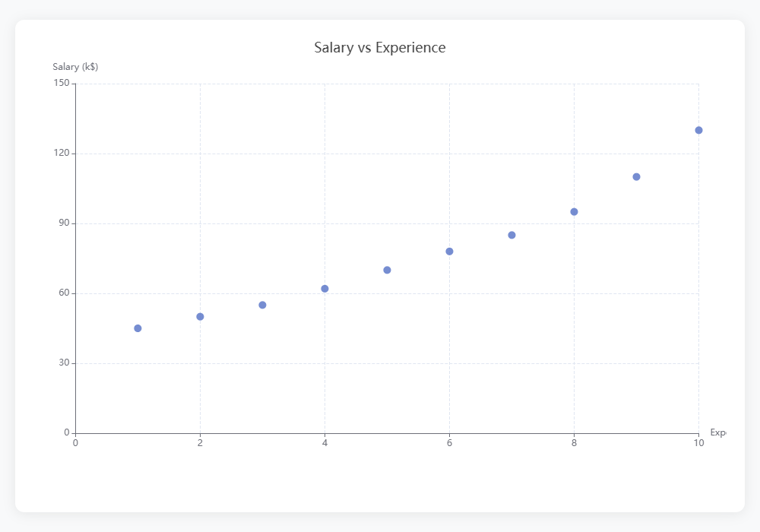Click the 30 label on salary axis

click(x=65, y=363)
